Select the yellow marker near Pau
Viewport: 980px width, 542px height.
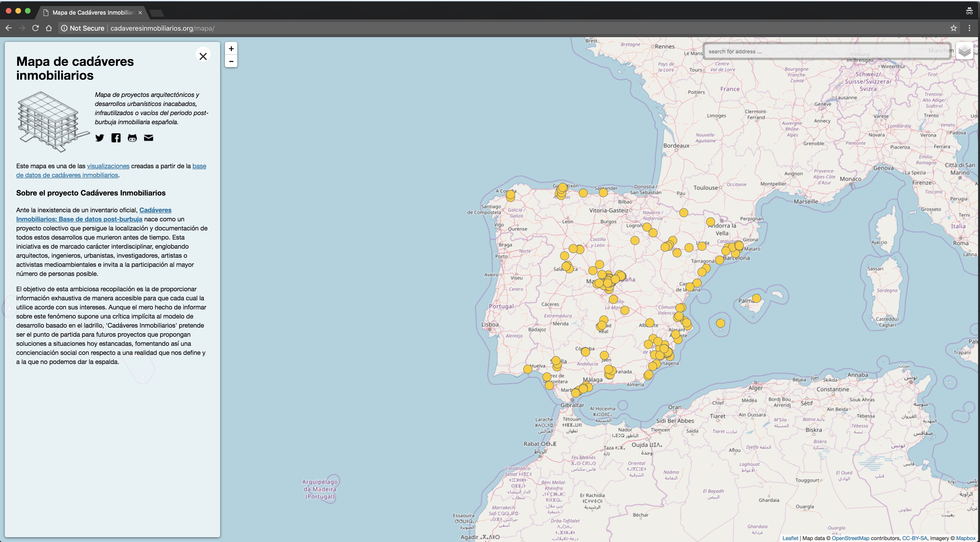tap(684, 212)
